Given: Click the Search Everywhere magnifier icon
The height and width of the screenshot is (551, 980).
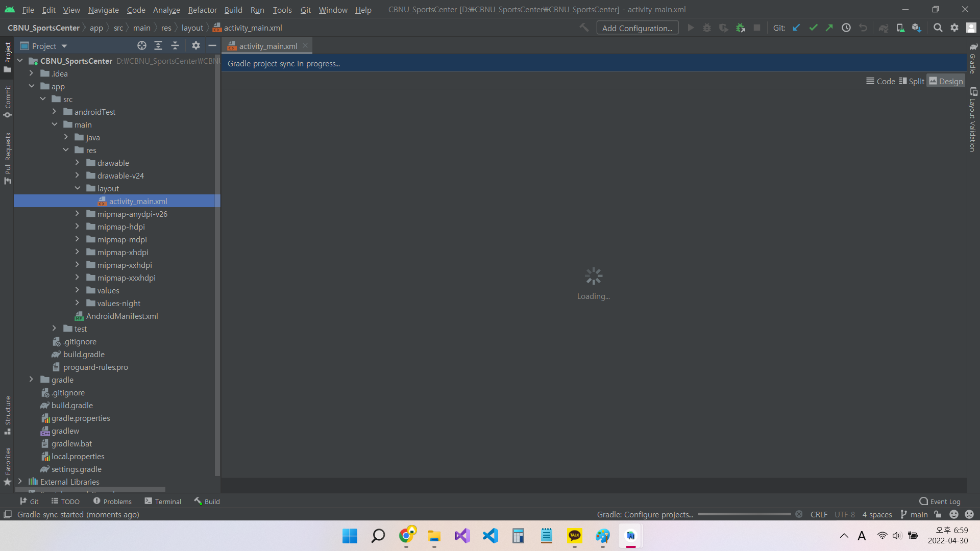Looking at the screenshot, I should (x=938, y=28).
